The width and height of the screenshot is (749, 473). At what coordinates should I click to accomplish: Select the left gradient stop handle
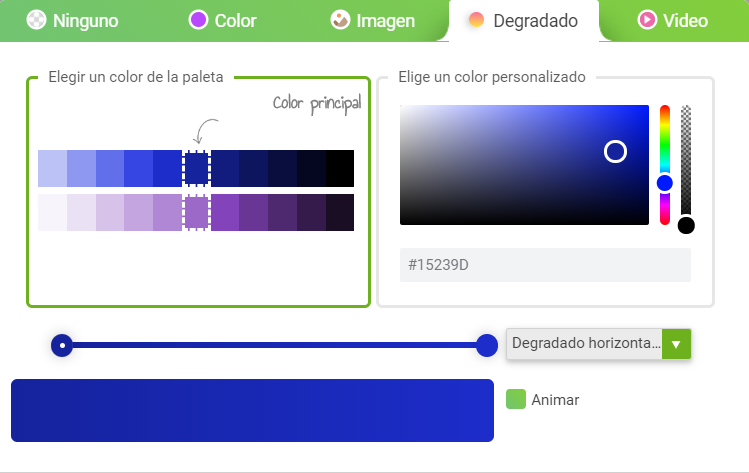[62, 345]
